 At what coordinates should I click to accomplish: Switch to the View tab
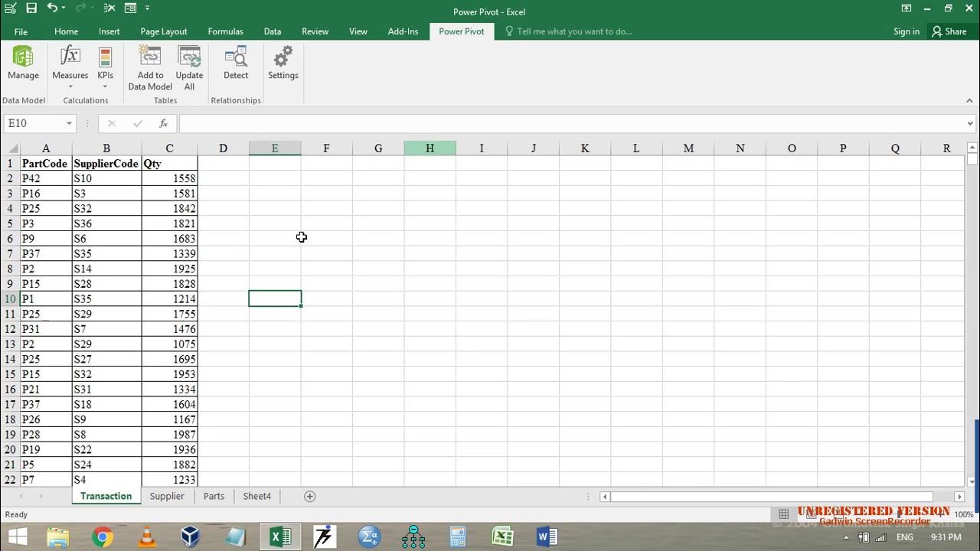(358, 31)
